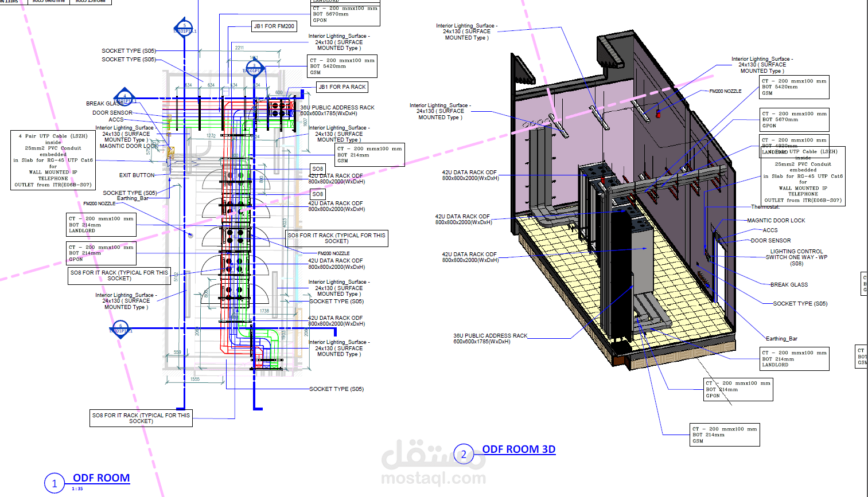Select BOT 214mm GPON tray tag in 3D view

(x=738, y=389)
